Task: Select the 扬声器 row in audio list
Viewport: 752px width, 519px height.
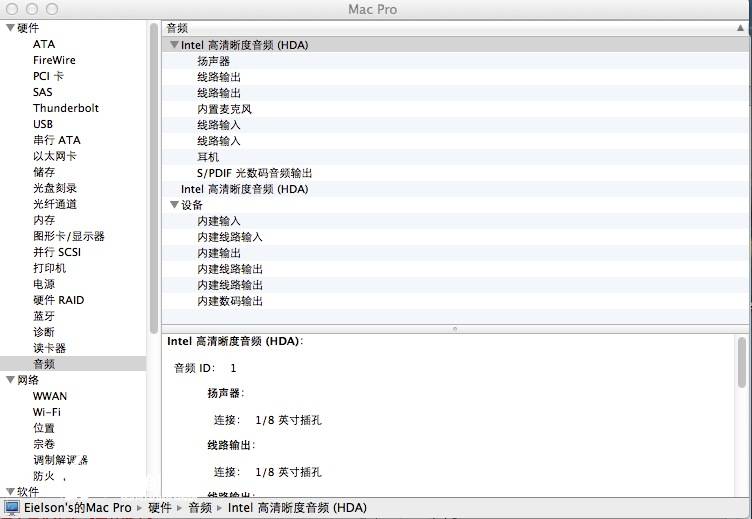Action: (455, 61)
